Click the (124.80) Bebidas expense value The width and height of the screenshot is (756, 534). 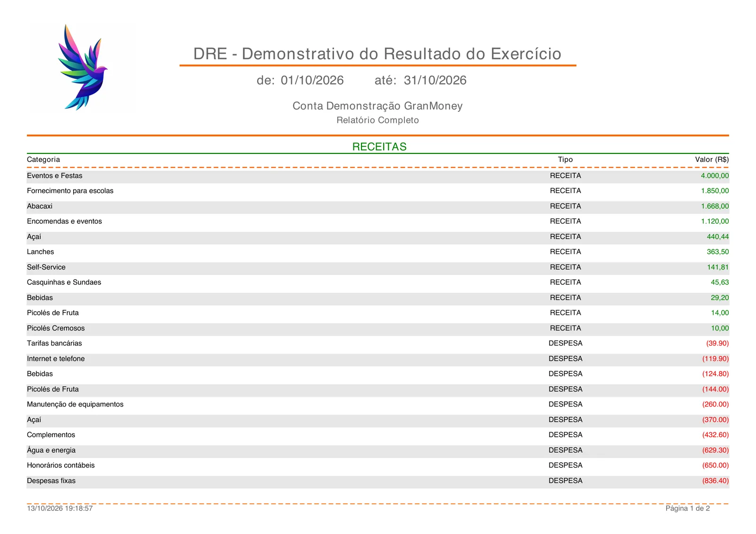pyautogui.click(x=715, y=374)
